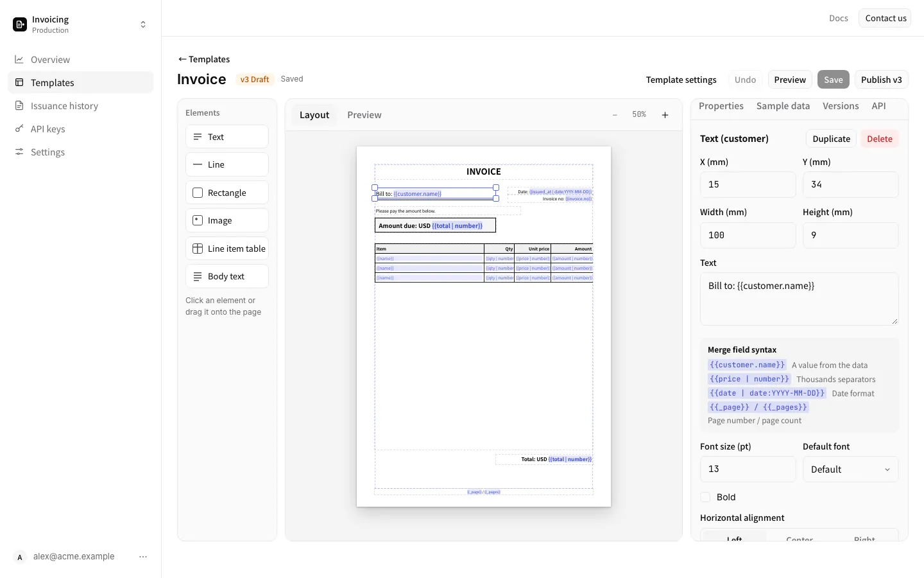Open the API tab
Screen dimensions: 924x578
[878, 106]
